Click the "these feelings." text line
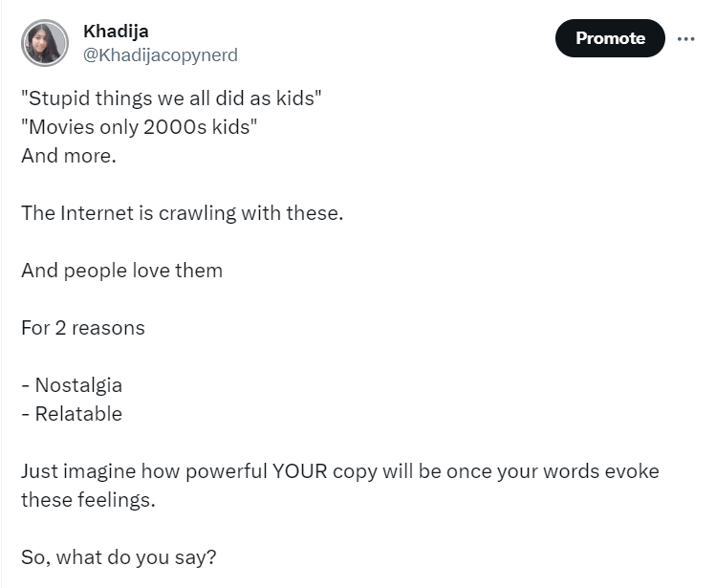 [x=88, y=499]
